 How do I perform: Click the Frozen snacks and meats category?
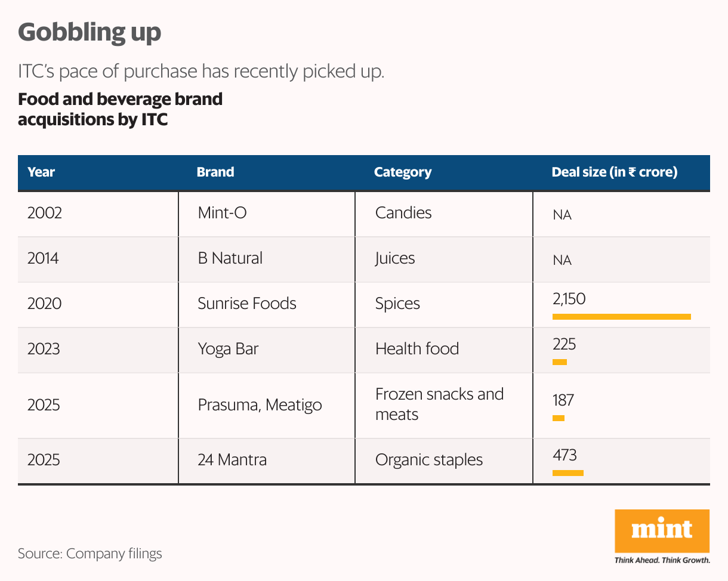tap(439, 404)
